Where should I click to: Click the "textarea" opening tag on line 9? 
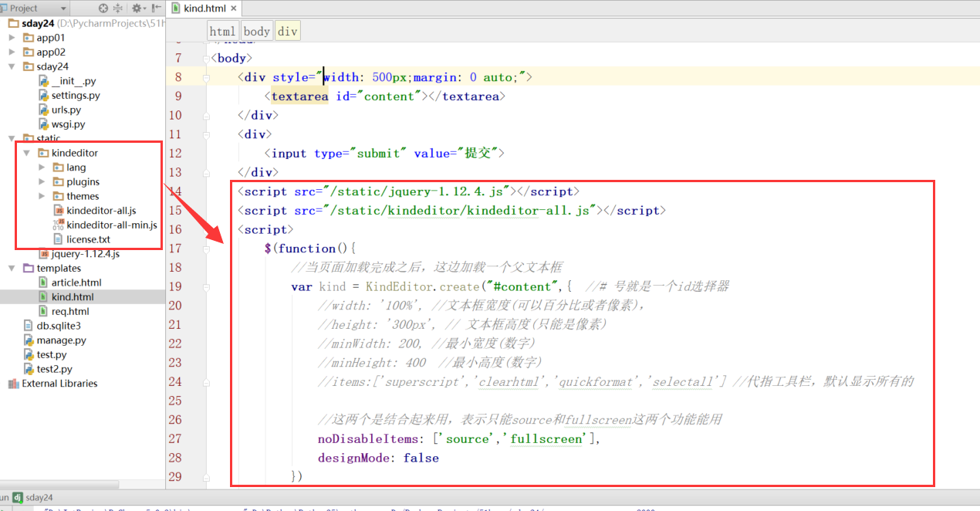[299, 96]
